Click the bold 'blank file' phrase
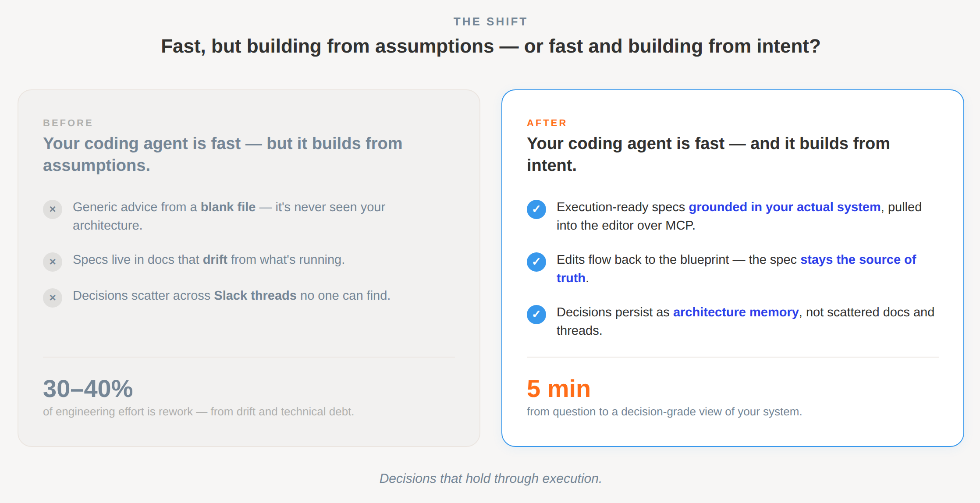This screenshot has height=503, width=980. point(228,207)
